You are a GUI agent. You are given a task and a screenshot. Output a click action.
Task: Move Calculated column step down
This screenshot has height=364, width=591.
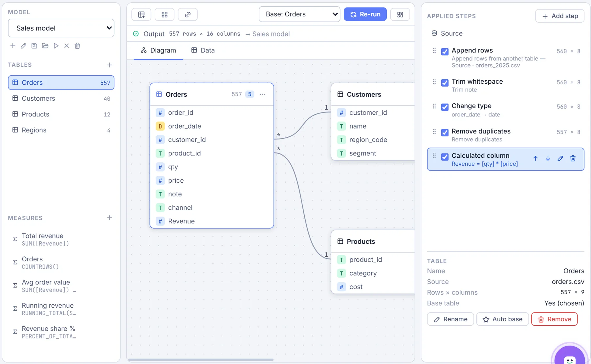[x=548, y=158]
